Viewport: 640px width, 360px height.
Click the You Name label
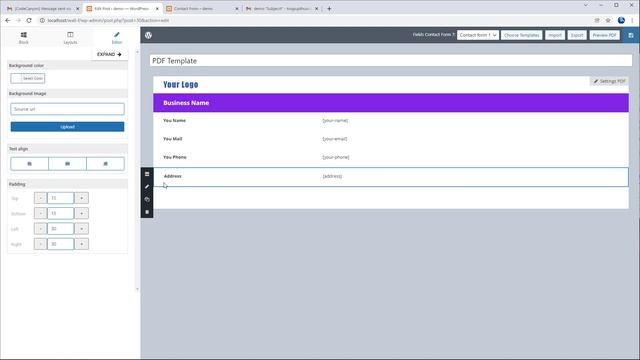(x=174, y=120)
